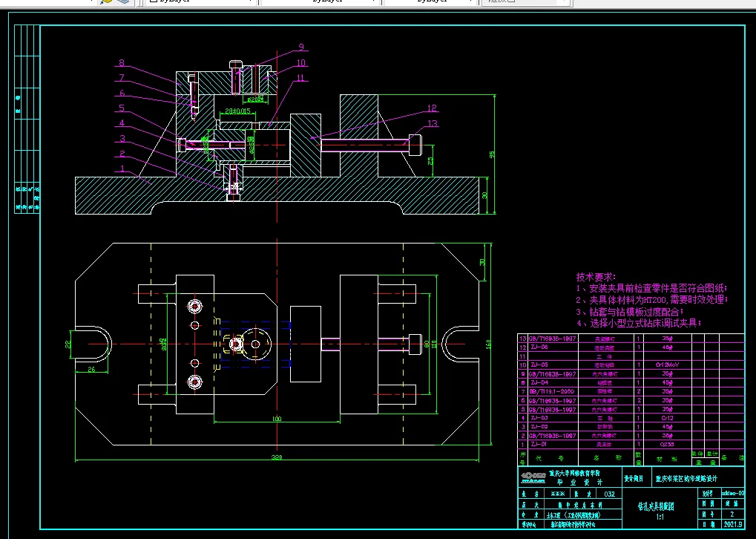This screenshot has height=539, width=756.
Task: Click the 28±0.015 dimension text
Action: click(x=238, y=111)
